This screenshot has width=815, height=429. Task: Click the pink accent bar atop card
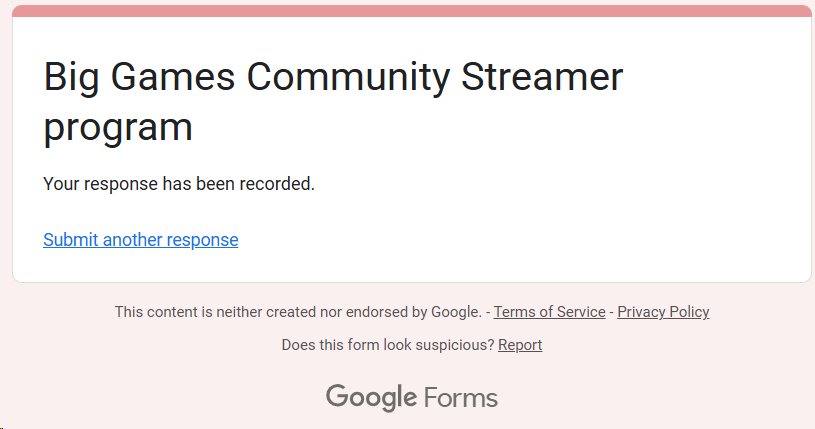pos(412,11)
